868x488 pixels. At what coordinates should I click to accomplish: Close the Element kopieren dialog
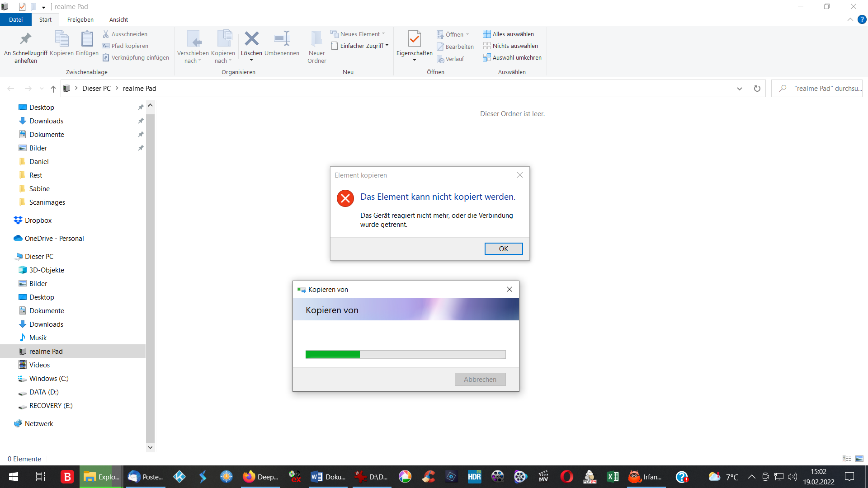(520, 175)
